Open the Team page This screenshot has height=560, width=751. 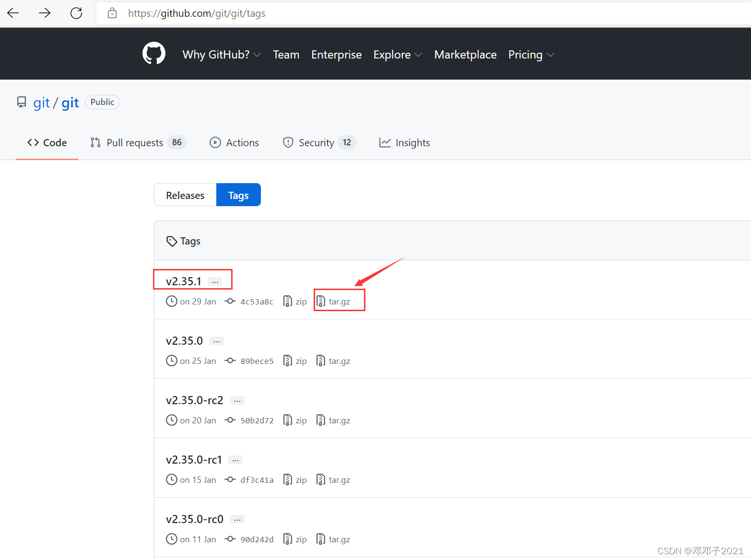tap(286, 55)
